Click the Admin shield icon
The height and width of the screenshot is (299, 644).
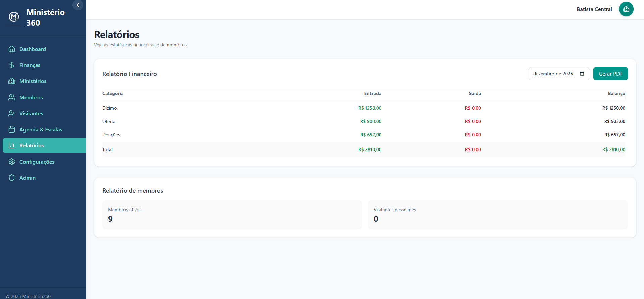tap(12, 178)
